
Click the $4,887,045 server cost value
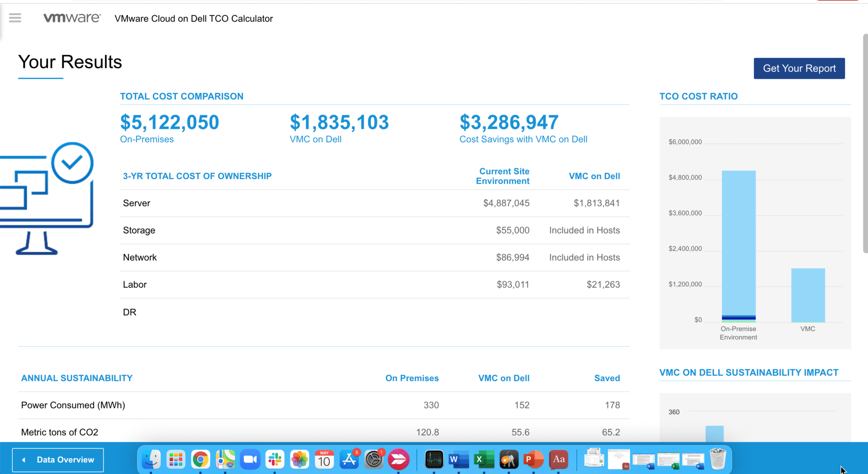coord(506,203)
